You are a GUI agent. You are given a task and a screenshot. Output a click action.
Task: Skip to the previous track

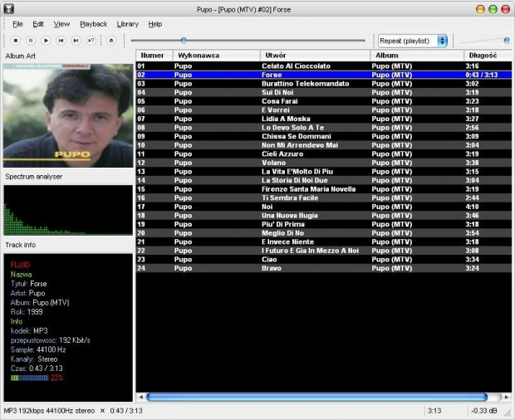click(x=61, y=40)
